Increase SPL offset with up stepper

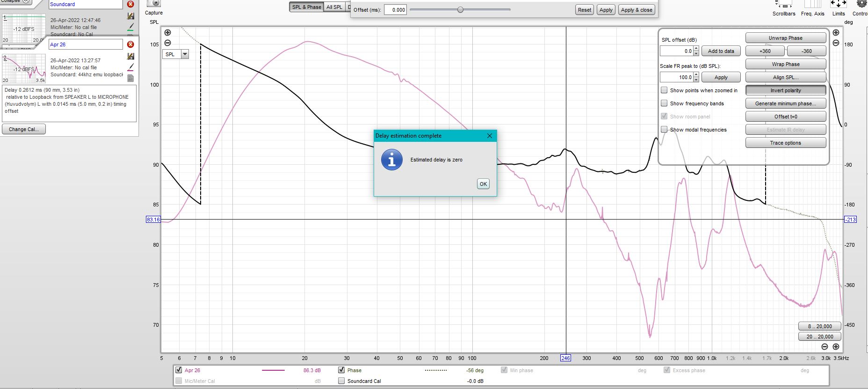click(696, 49)
